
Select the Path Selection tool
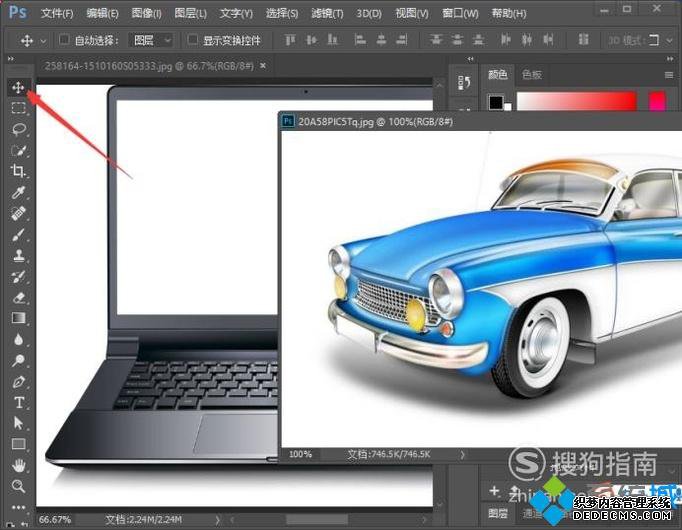pyautogui.click(x=18, y=423)
